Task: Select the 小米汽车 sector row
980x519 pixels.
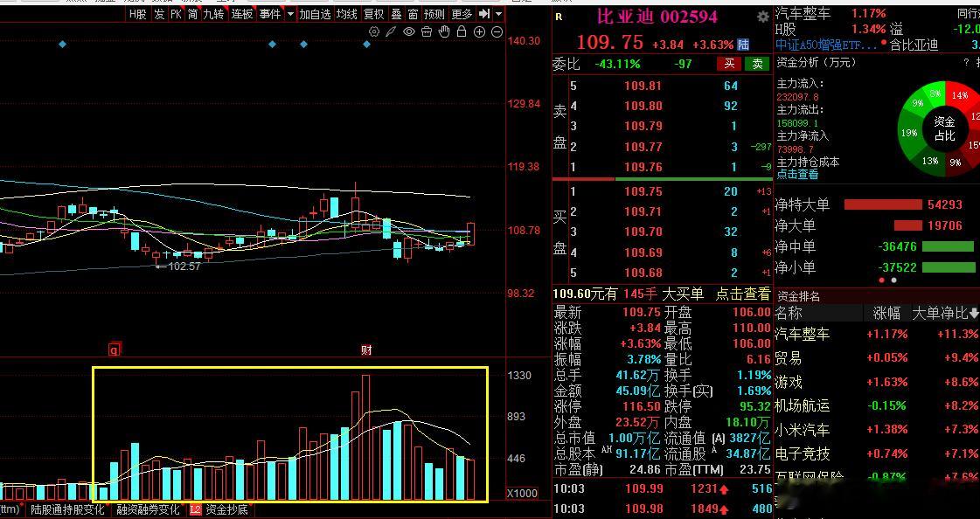Action: (877, 430)
